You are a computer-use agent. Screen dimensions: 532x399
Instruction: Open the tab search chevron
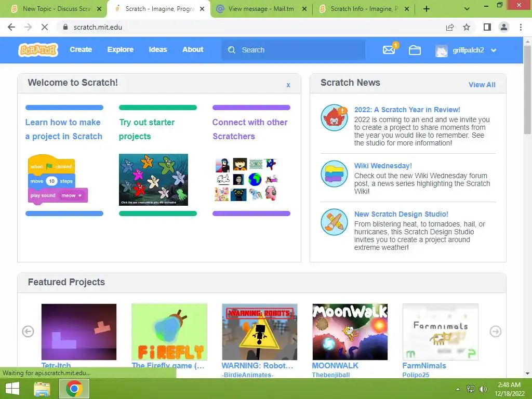(x=467, y=9)
